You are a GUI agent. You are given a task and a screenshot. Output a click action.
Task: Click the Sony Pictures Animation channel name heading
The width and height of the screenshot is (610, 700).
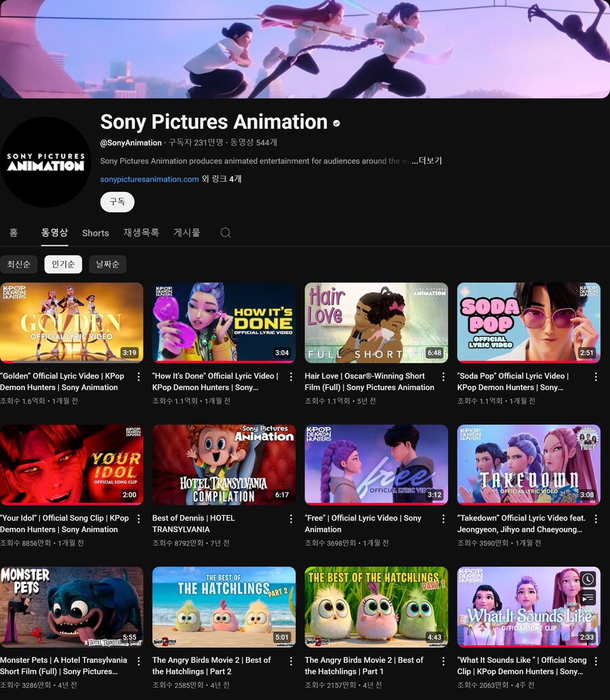(214, 122)
